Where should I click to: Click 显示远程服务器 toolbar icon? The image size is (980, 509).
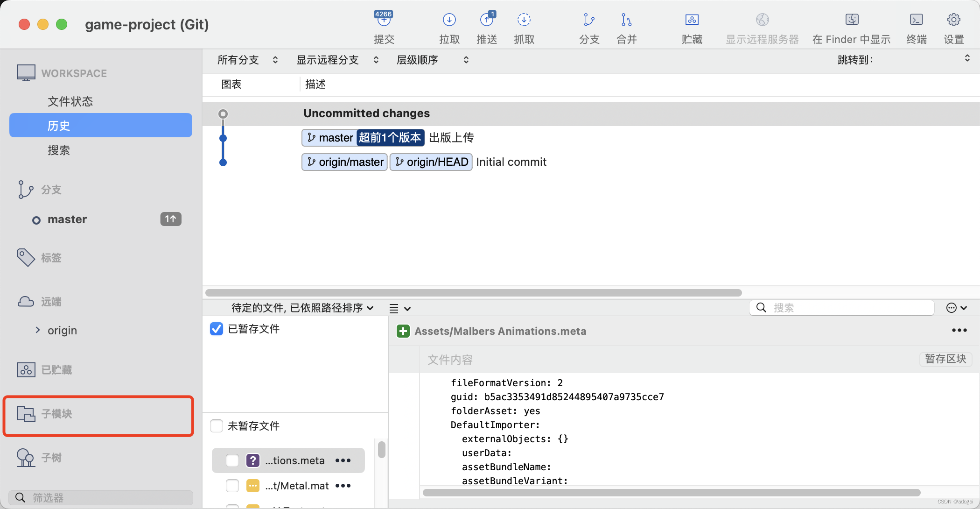point(762,20)
